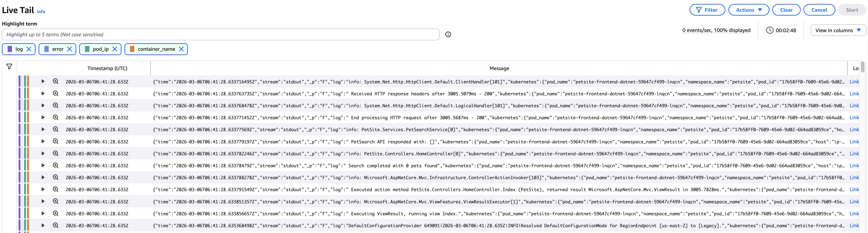Click purple color swatch on log chip
The image size is (868, 233).
(x=10, y=49)
